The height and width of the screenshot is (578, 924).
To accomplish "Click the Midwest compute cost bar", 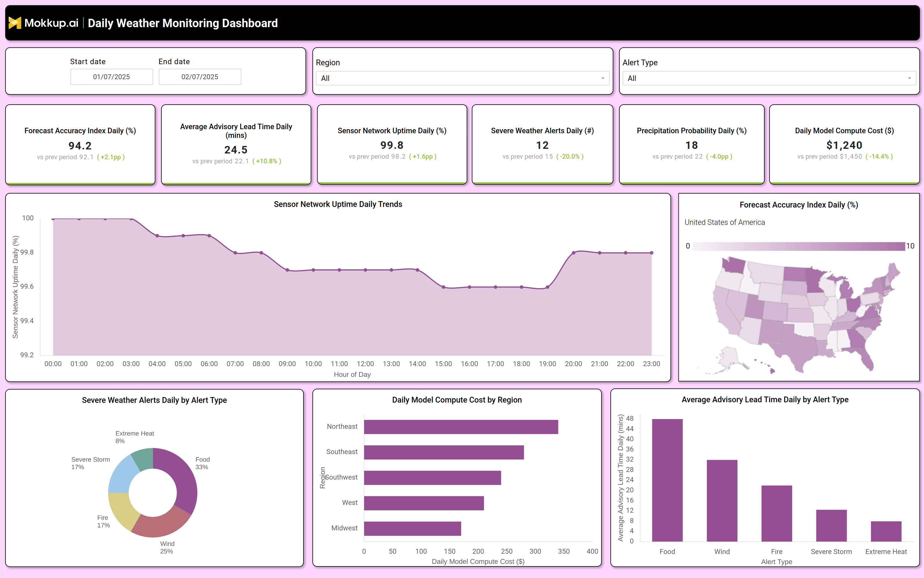I will pyautogui.click(x=412, y=529).
